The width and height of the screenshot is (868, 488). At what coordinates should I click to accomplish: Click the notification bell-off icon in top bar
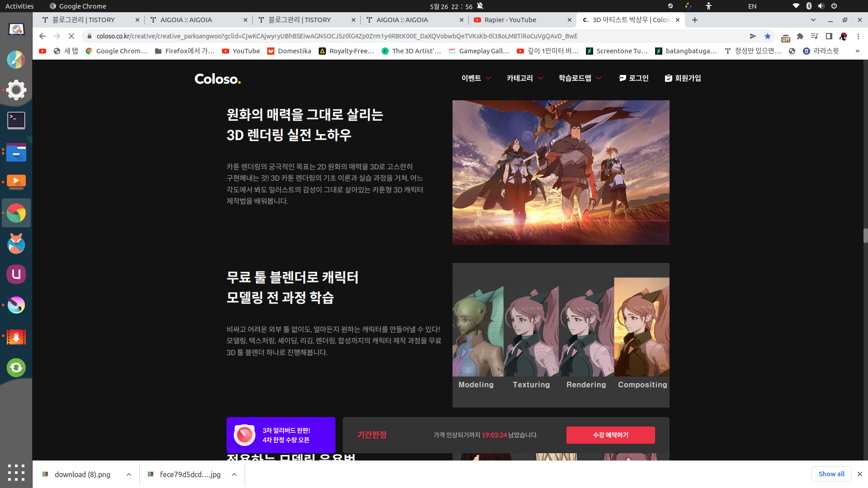click(480, 6)
